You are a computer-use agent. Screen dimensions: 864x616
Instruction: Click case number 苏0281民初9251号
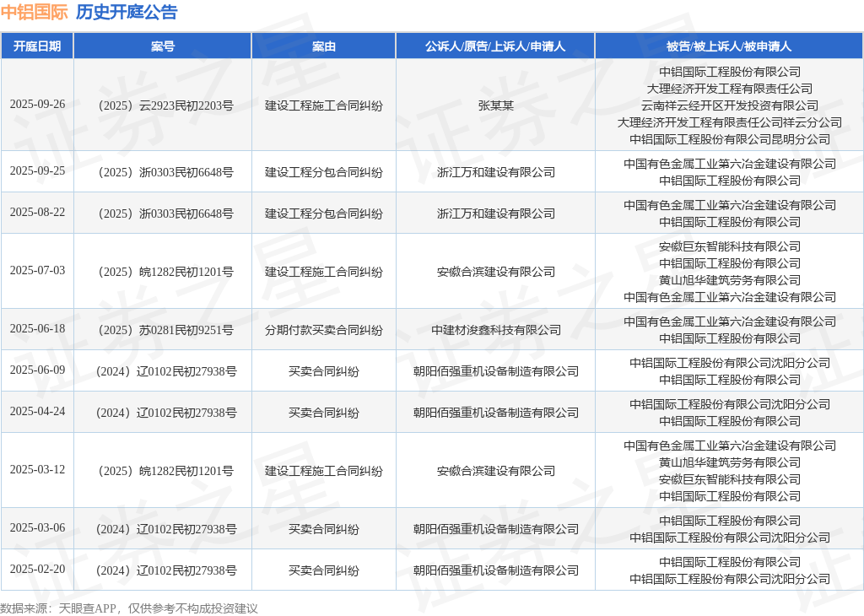tap(165, 331)
